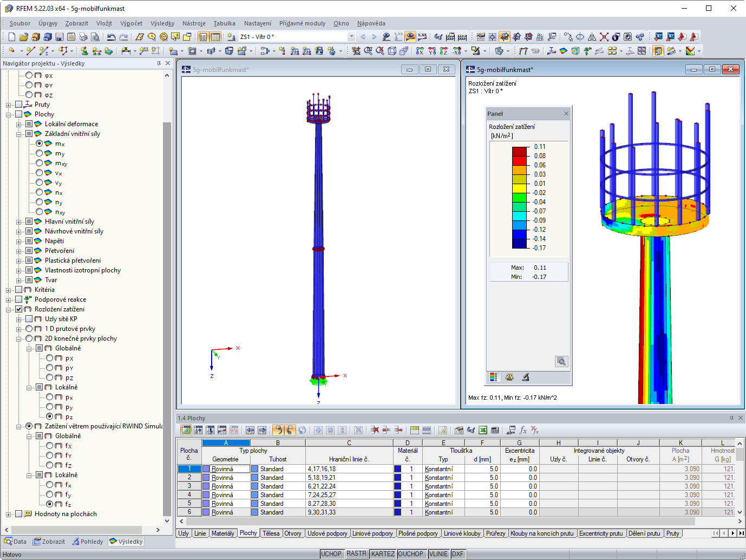The height and width of the screenshot is (560, 746).
Task: Click the red X delete icon in the toolbar
Action: click(x=604, y=37)
